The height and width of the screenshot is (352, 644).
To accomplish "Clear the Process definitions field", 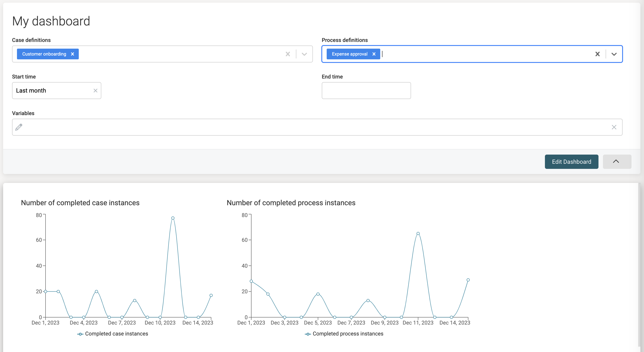I will click(x=598, y=54).
